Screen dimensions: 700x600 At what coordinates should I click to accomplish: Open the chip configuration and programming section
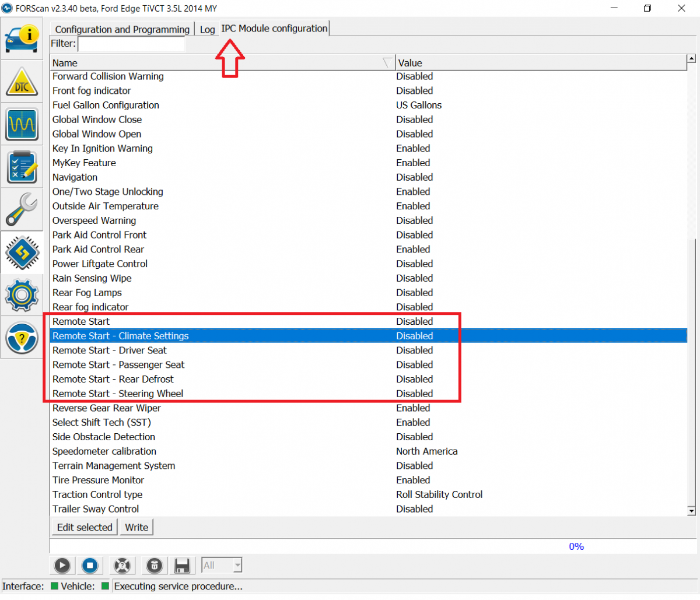22,252
